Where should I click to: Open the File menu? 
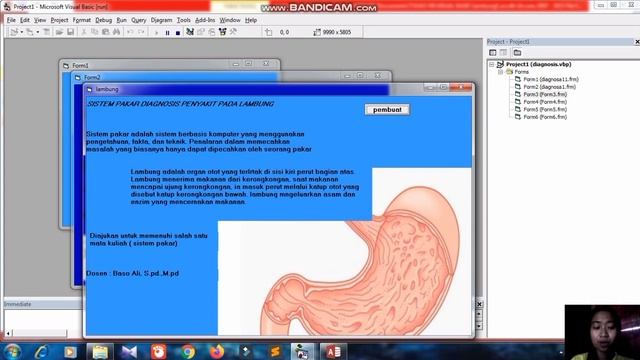tap(11, 20)
